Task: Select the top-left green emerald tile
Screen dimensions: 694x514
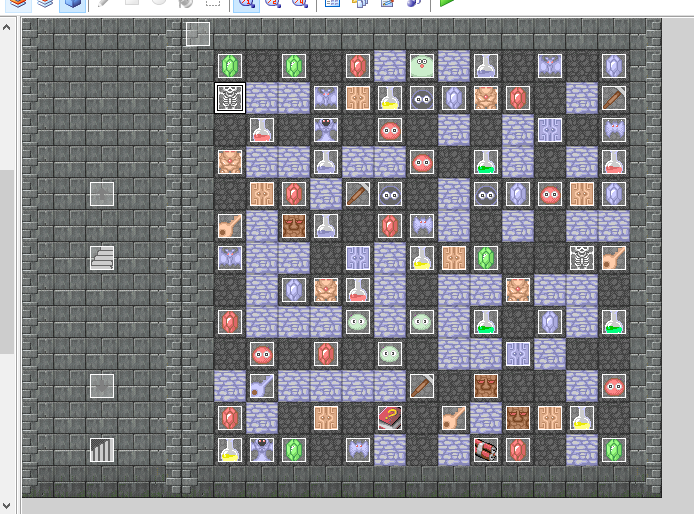Action: 230,66
